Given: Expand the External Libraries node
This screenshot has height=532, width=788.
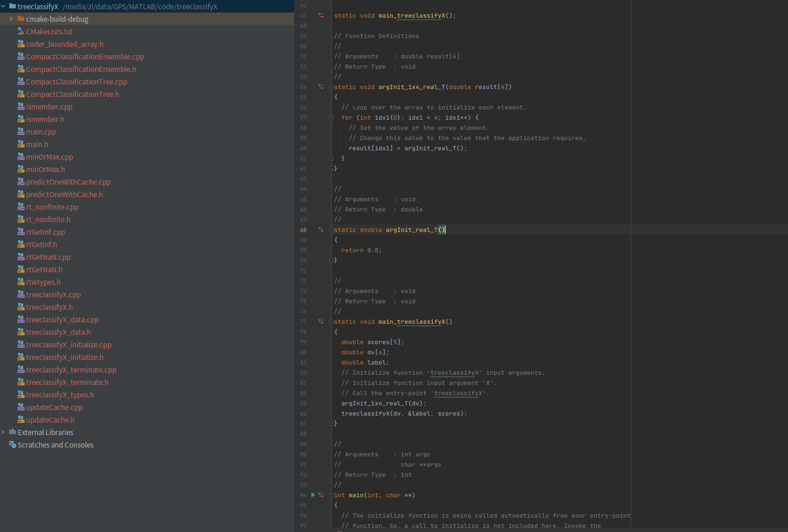Looking at the screenshot, I should 3,432.
